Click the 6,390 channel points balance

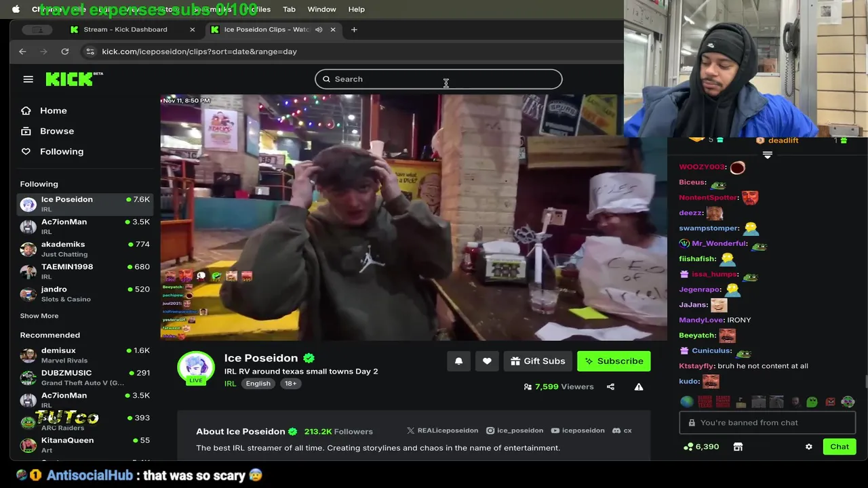(x=701, y=447)
